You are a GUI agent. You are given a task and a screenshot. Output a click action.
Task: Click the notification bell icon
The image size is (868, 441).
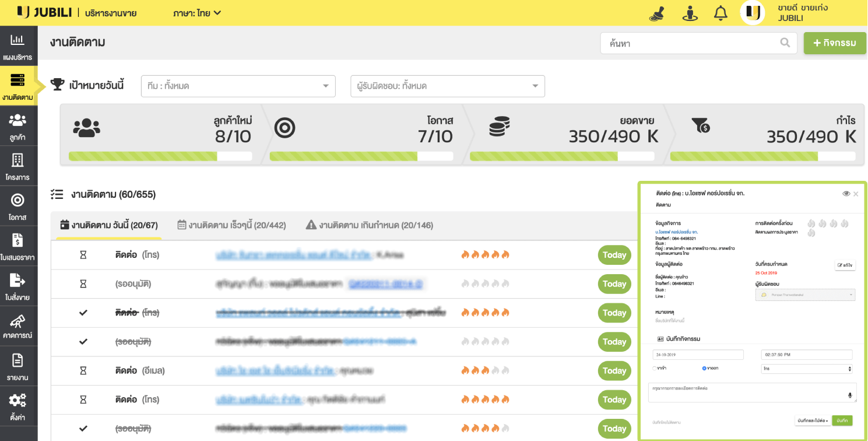(721, 13)
